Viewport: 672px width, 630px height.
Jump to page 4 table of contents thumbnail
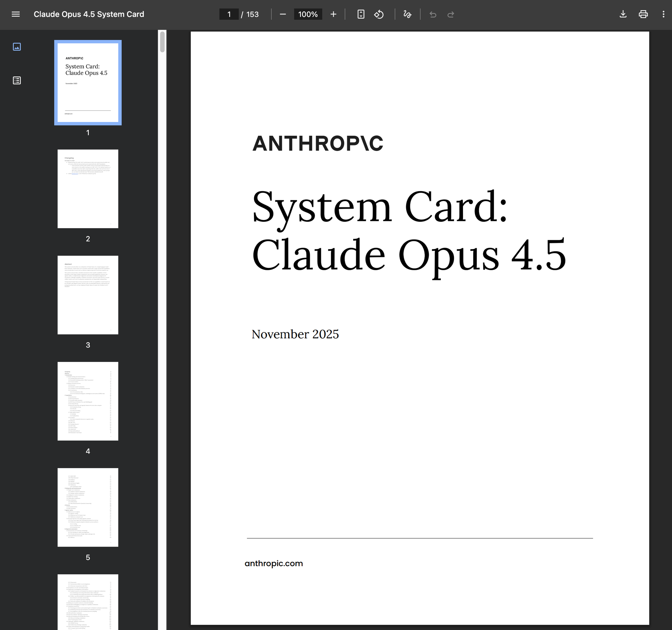(x=88, y=401)
